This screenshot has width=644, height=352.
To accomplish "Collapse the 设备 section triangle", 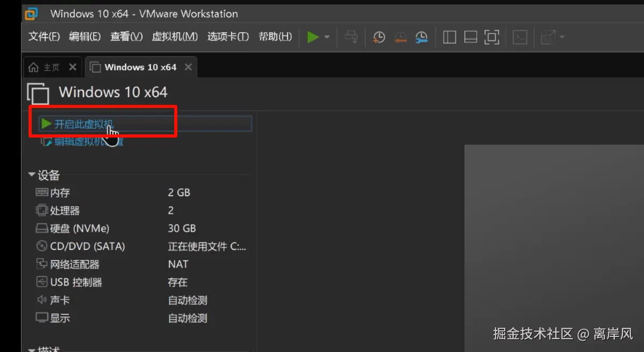I will pos(31,175).
